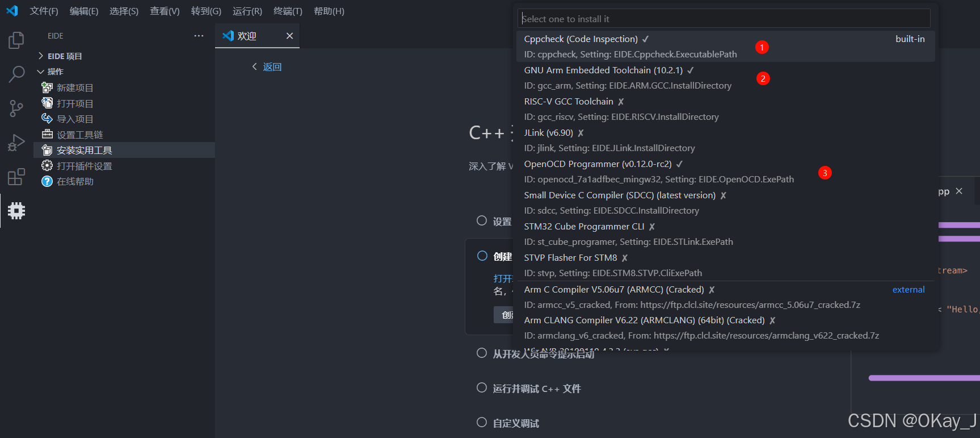Open the 文件(F) menu
The width and height of the screenshot is (980, 438).
click(x=44, y=11)
